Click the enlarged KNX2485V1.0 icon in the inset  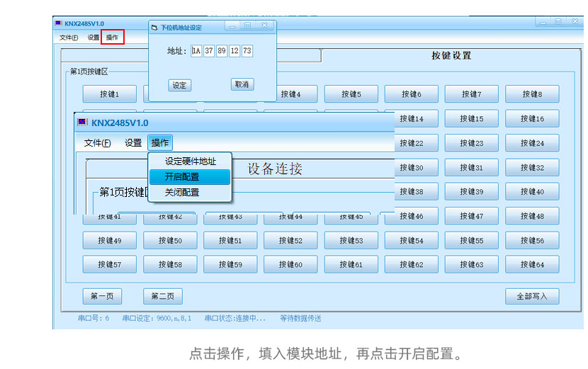82,123
